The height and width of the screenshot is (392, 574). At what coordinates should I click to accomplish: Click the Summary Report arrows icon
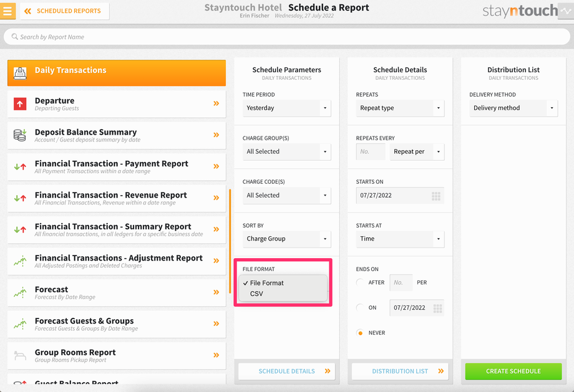(20, 229)
